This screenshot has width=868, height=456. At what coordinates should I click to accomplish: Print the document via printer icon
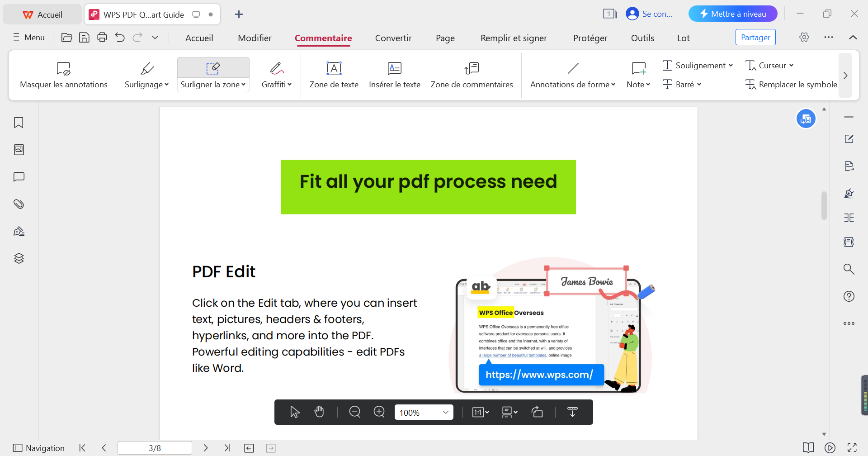point(102,38)
